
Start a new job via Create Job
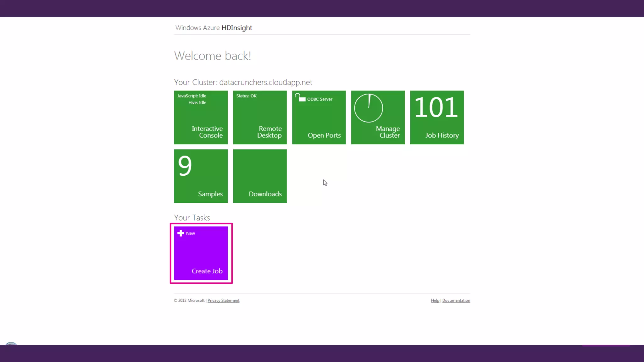point(207,271)
